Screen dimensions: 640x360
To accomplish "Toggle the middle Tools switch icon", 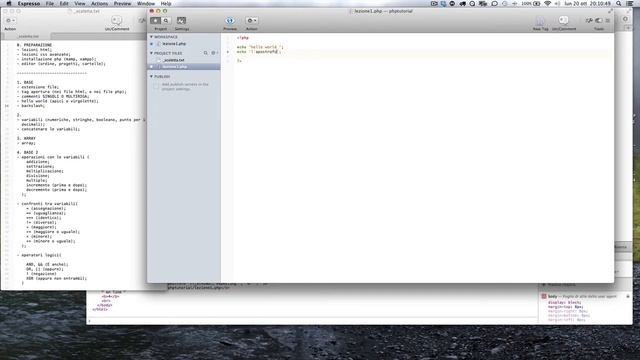I will point(599,20).
